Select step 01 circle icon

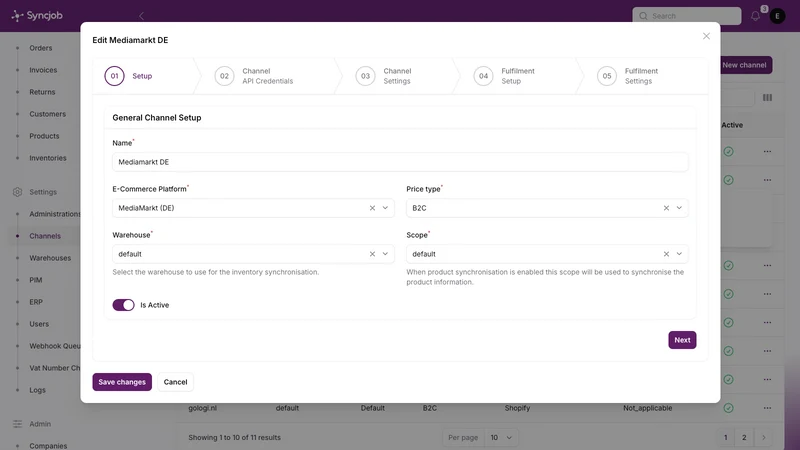click(114, 76)
